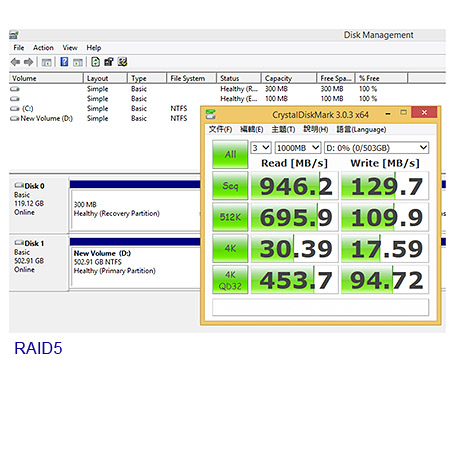Image resolution: width=450 pixels, height=450 pixels.
Task: Open the View menu
Action: point(70,48)
